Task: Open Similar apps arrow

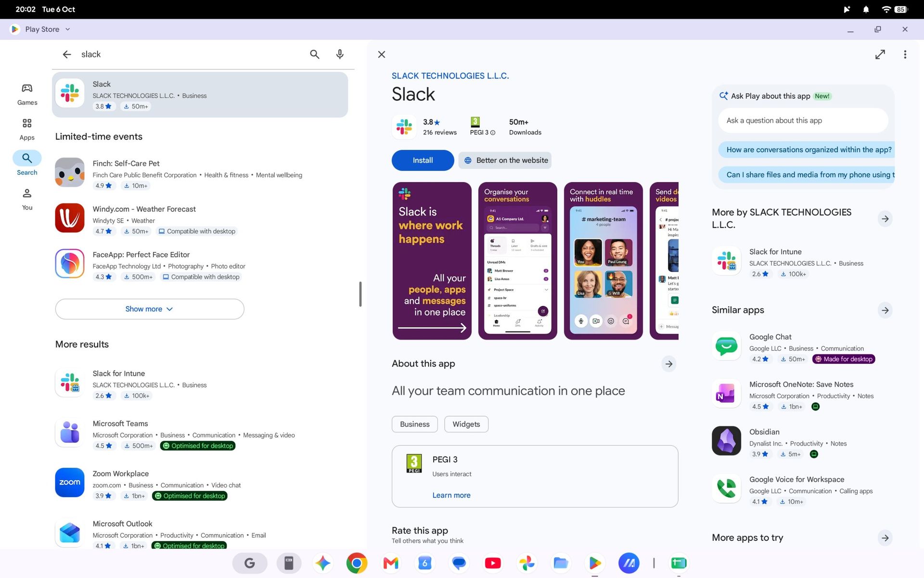Action: (885, 310)
